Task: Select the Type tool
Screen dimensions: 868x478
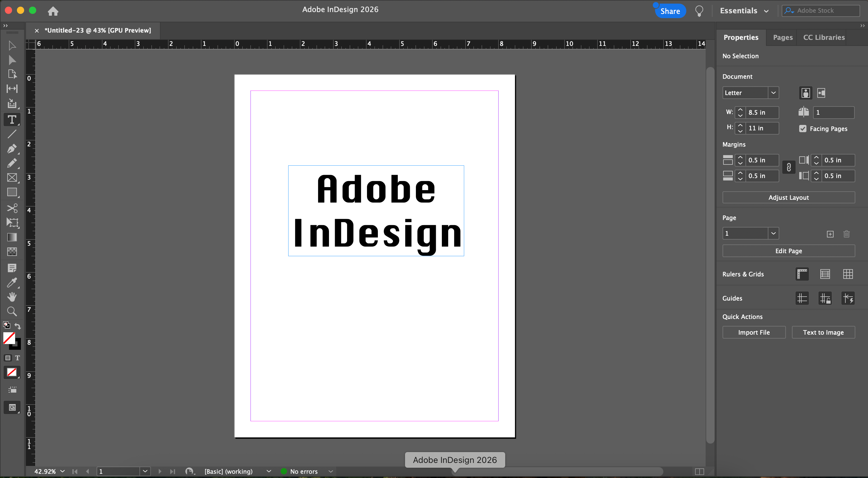Action: (12, 119)
